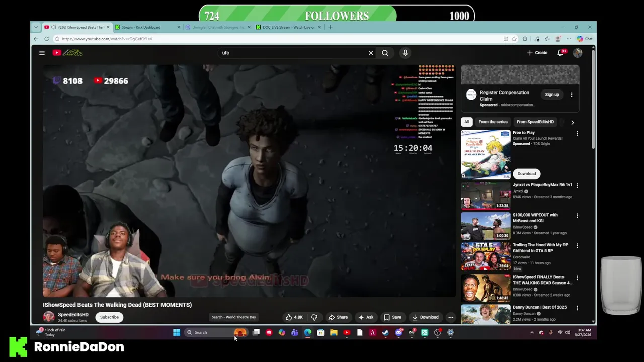The width and height of the screenshot is (644, 362).
Task: Click the Create button
Action: tap(537, 53)
